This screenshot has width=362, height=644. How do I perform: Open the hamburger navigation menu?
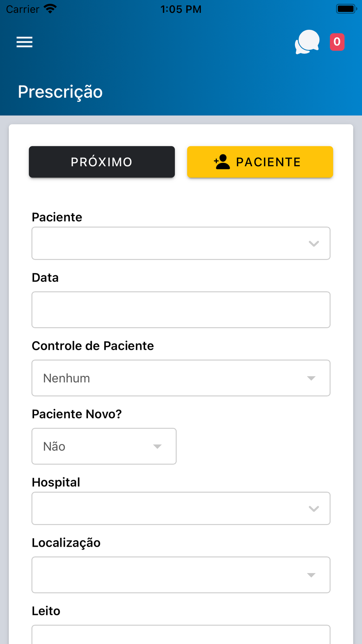24,42
